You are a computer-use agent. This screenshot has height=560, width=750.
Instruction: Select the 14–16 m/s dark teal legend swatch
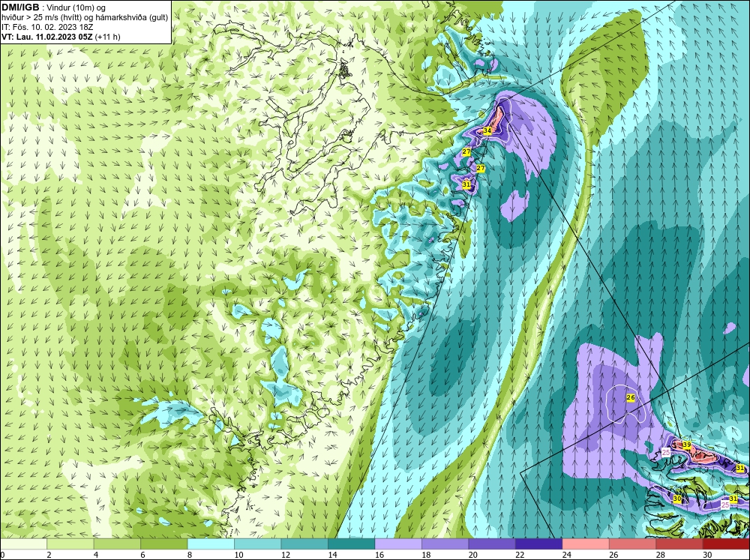(352, 544)
